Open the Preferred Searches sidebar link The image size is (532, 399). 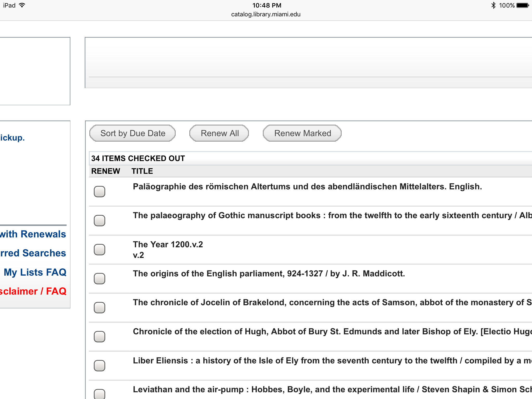[x=33, y=253]
